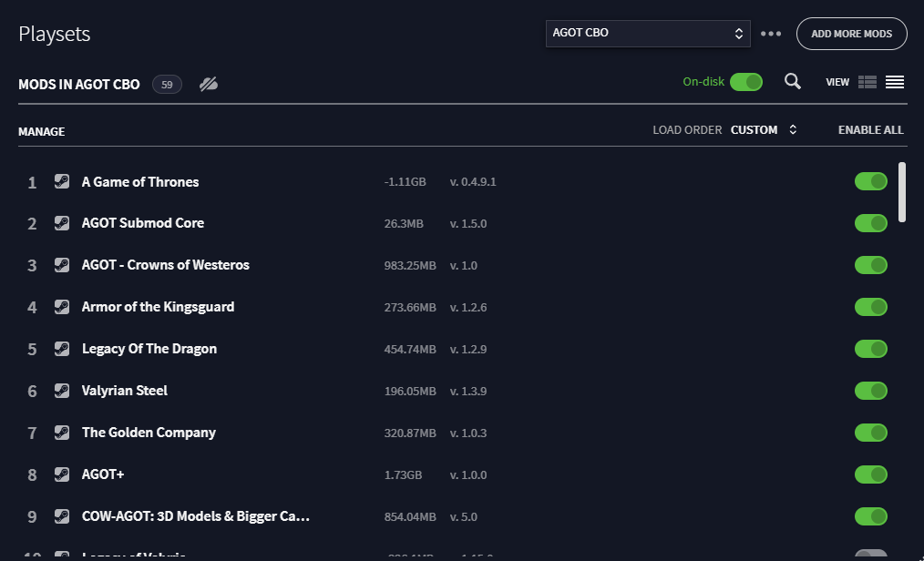Disable the AGOT+ mod
This screenshot has width=924, height=561.
point(871,474)
